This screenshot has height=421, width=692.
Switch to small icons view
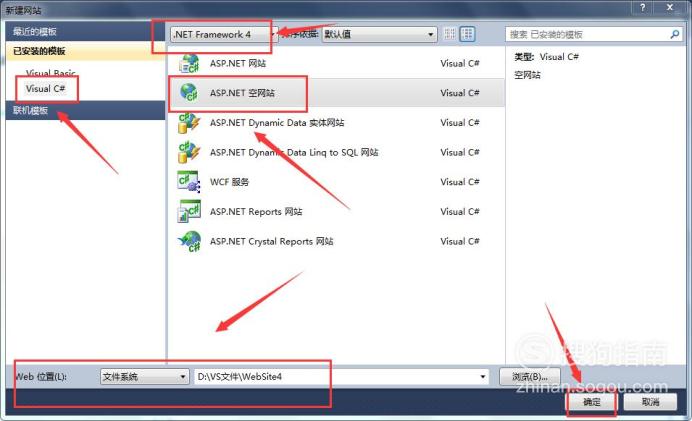click(450, 34)
